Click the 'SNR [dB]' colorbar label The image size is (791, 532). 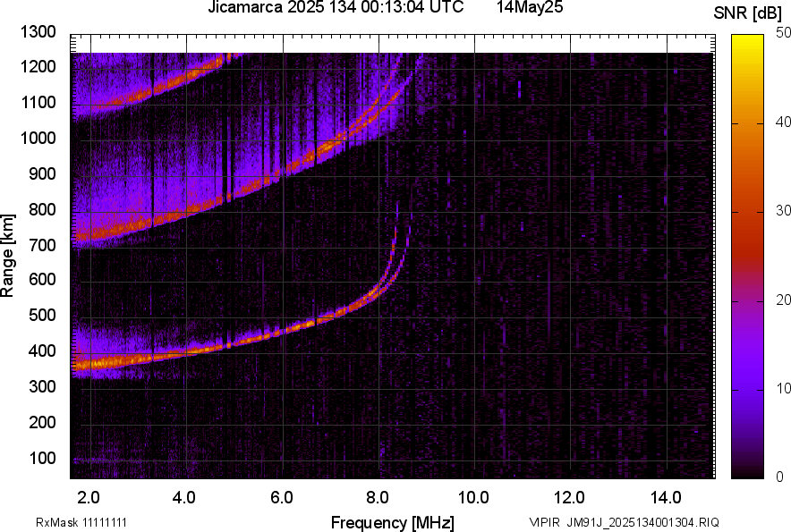748,13
